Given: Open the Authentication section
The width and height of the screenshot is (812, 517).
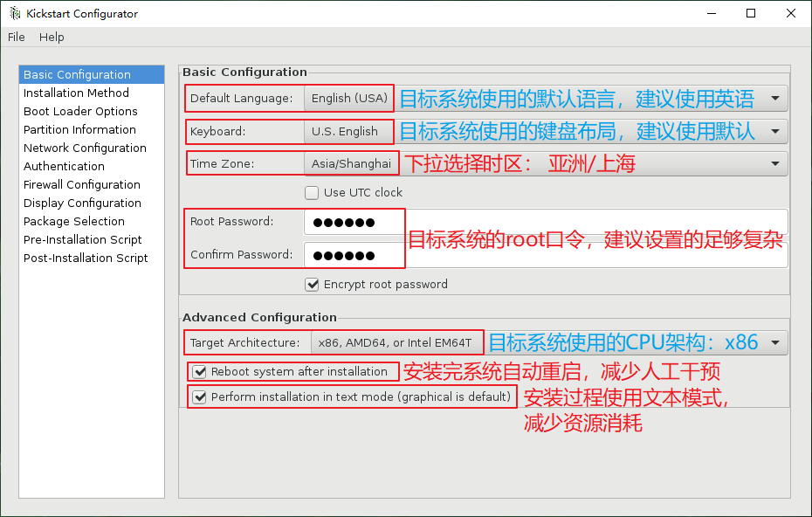Looking at the screenshot, I should pyautogui.click(x=92, y=166).
